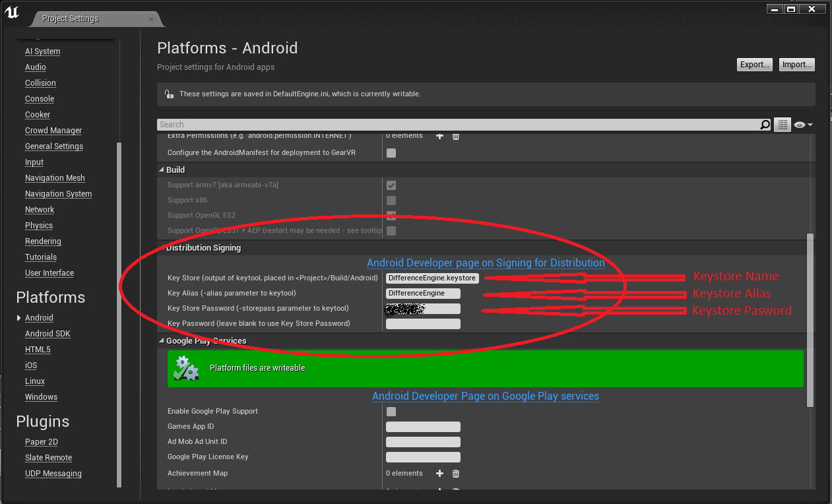832x504 pixels.
Task: Collapse the Google Play Services section
Action: tap(162, 341)
